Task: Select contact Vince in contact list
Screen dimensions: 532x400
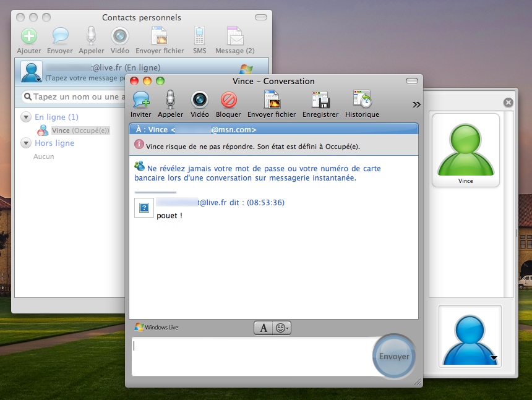Action: (61, 130)
